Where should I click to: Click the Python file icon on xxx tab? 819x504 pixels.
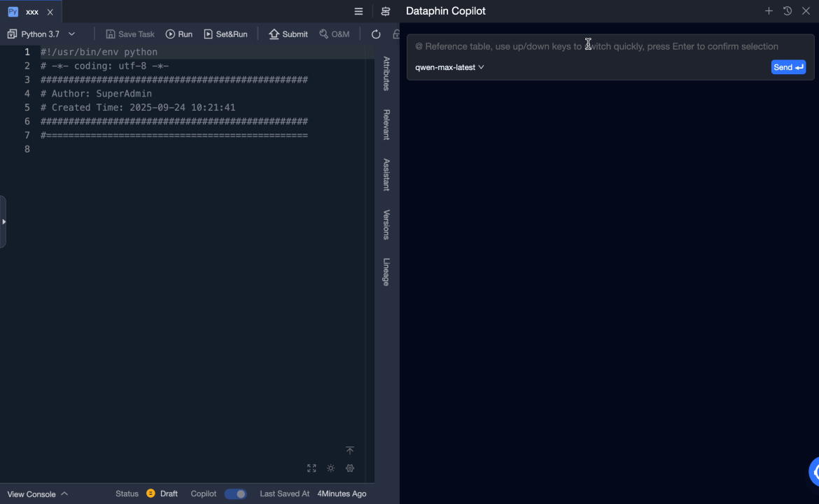(13, 11)
